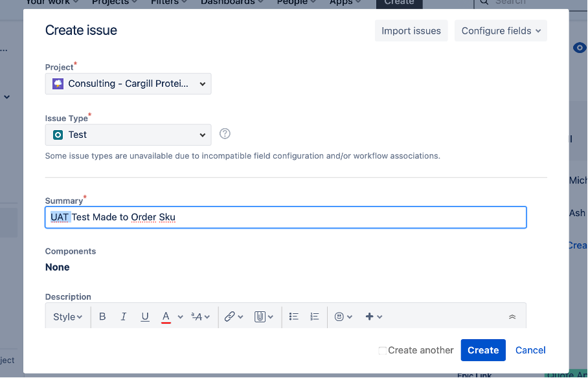This screenshot has width=588, height=378.
Task: Pick a text color with the A swatch
Action: (166, 317)
